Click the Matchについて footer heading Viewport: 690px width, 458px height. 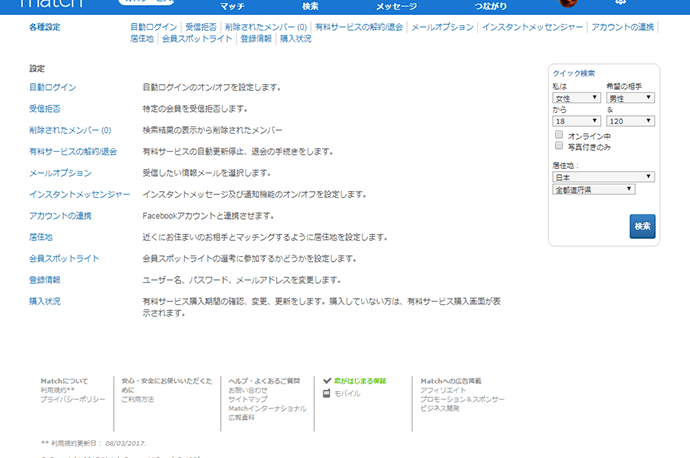tap(64, 381)
